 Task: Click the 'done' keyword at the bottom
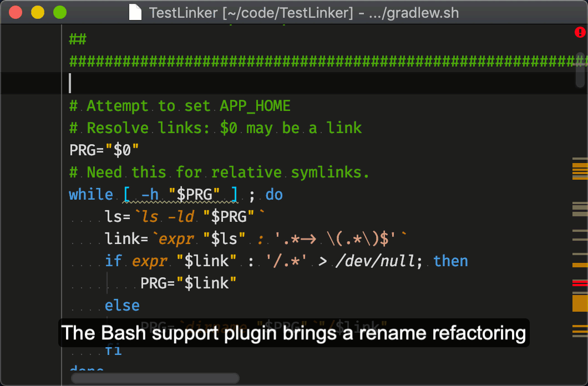click(x=86, y=369)
